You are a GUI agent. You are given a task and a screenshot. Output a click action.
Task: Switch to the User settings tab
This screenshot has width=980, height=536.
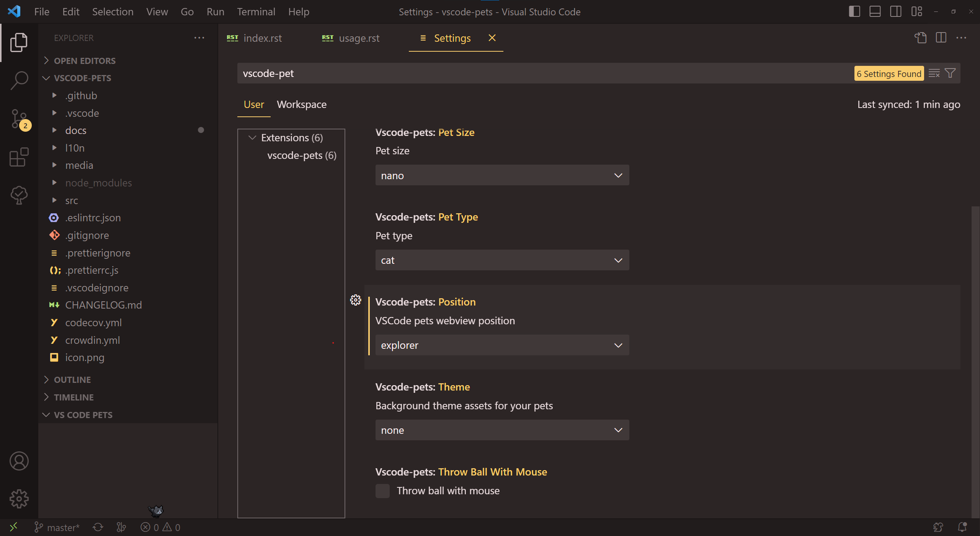(254, 104)
